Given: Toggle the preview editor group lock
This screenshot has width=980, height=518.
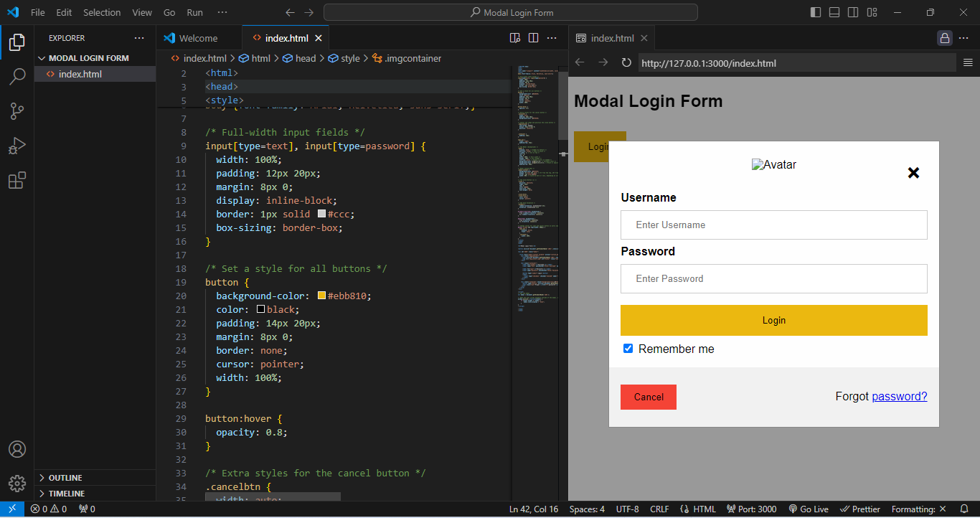Looking at the screenshot, I should click(945, 38).
